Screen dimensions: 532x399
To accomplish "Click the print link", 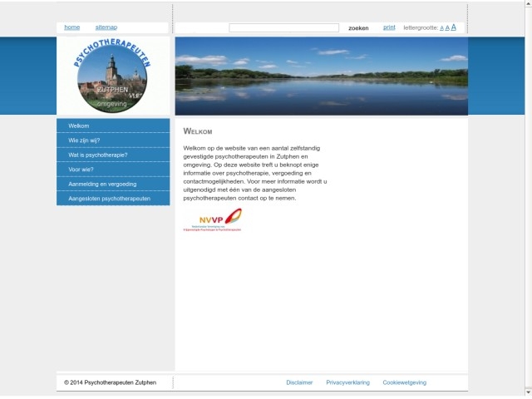I will 389,27.
